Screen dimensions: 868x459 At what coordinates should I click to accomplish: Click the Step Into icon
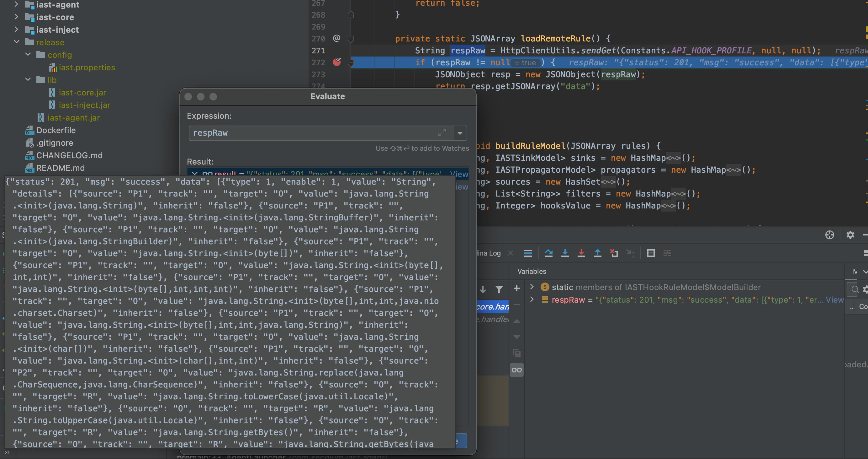[565, 253]
